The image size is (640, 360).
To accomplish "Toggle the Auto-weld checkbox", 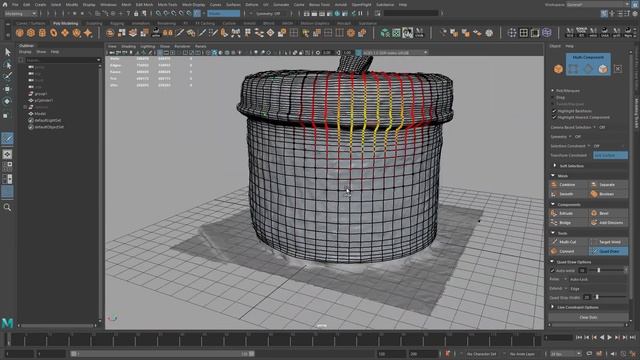I will 553,271.
